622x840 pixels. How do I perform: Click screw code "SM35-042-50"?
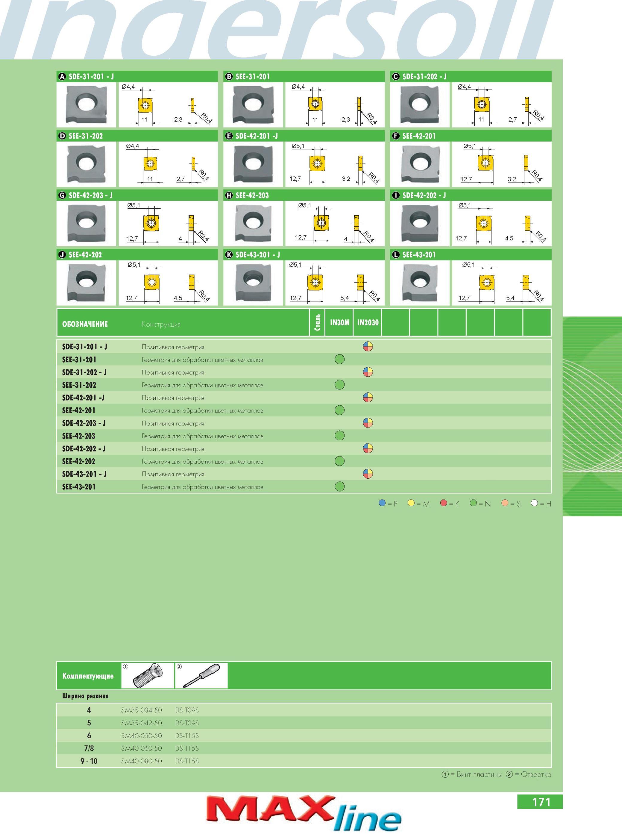142,723
